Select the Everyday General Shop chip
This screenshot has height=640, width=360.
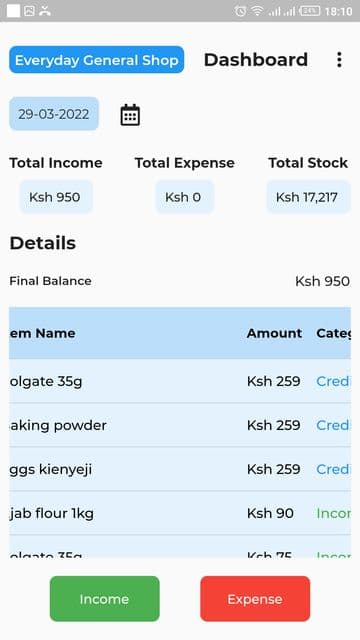[x=97, y=60]
